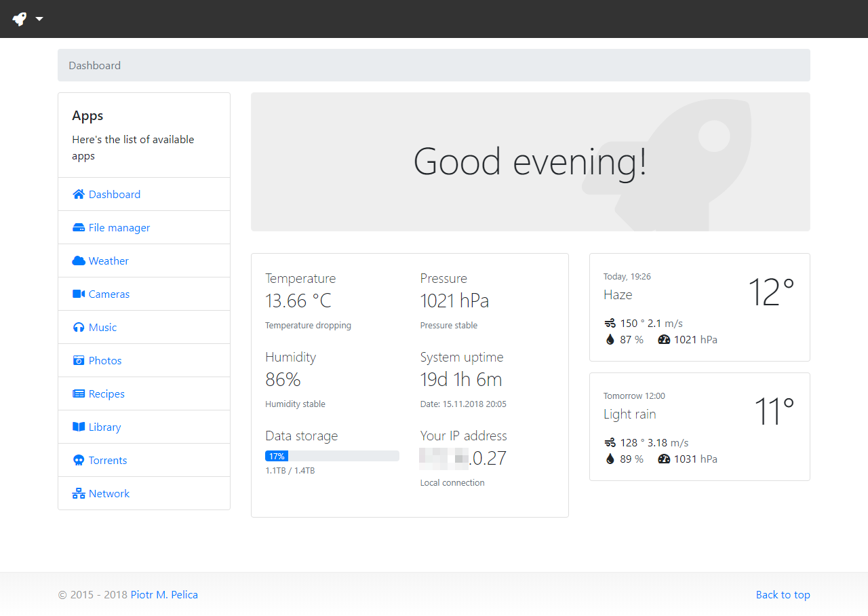Click the Torrents skull icon
Screen dimensions: 868x616
(x=79, y=461)
